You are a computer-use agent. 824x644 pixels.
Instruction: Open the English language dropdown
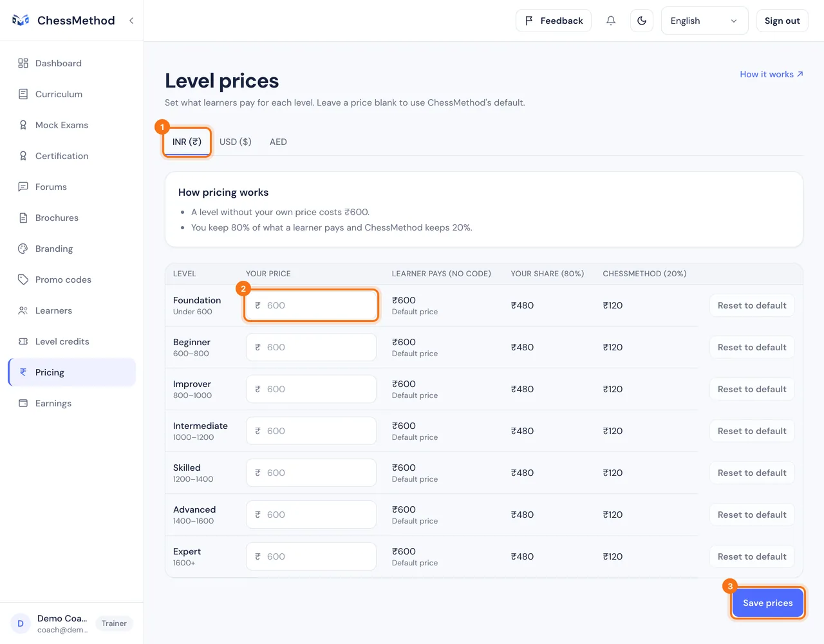tap(704, 21)
